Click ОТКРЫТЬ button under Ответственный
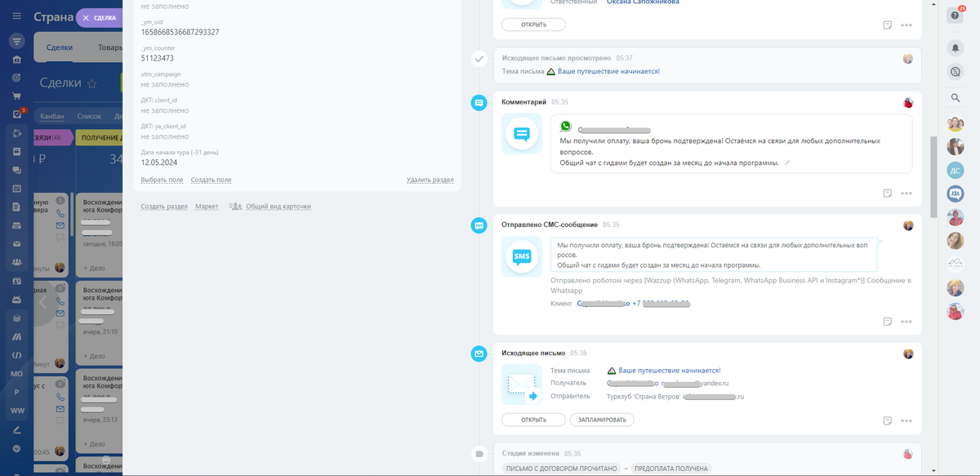 [x=533, y=24]
